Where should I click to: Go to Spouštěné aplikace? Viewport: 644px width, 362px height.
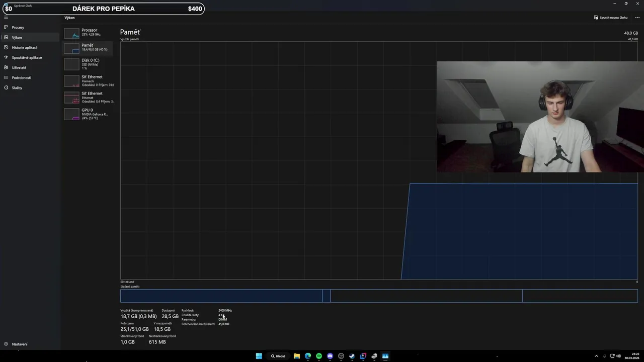(x=29, y=57)
